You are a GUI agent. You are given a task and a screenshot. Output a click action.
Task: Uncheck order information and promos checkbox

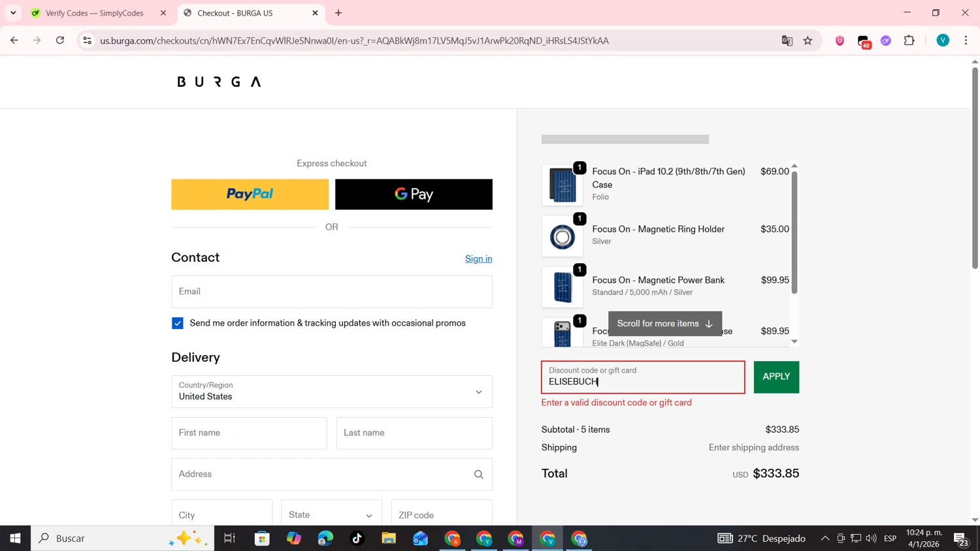178,323
